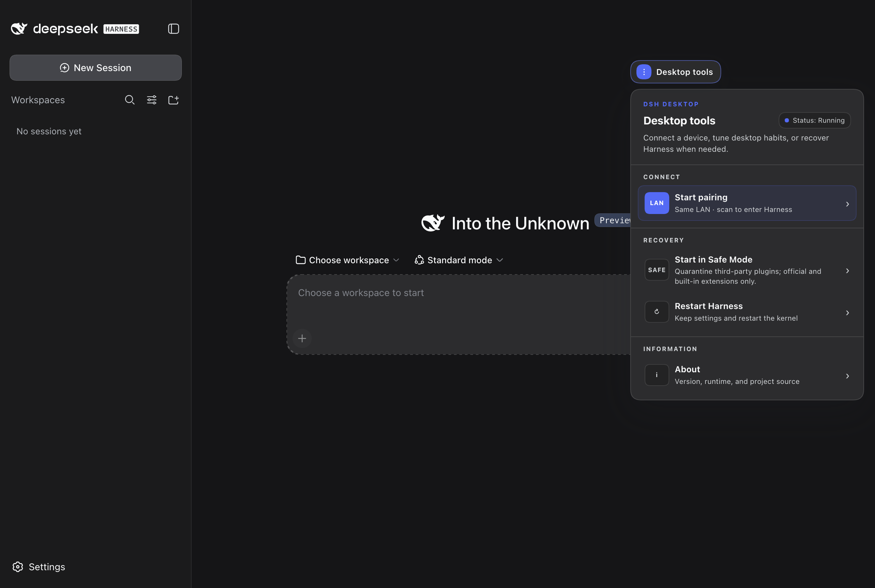875x588 pixels.
Task: Expand the Restart Harness chevron
Action: coord(847,313)
